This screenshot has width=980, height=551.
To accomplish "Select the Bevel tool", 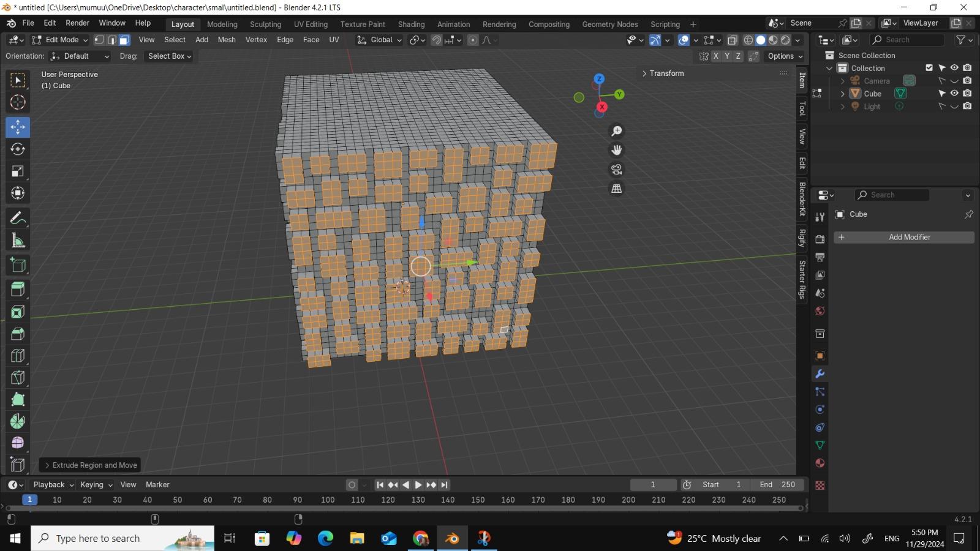I will 18,334.
